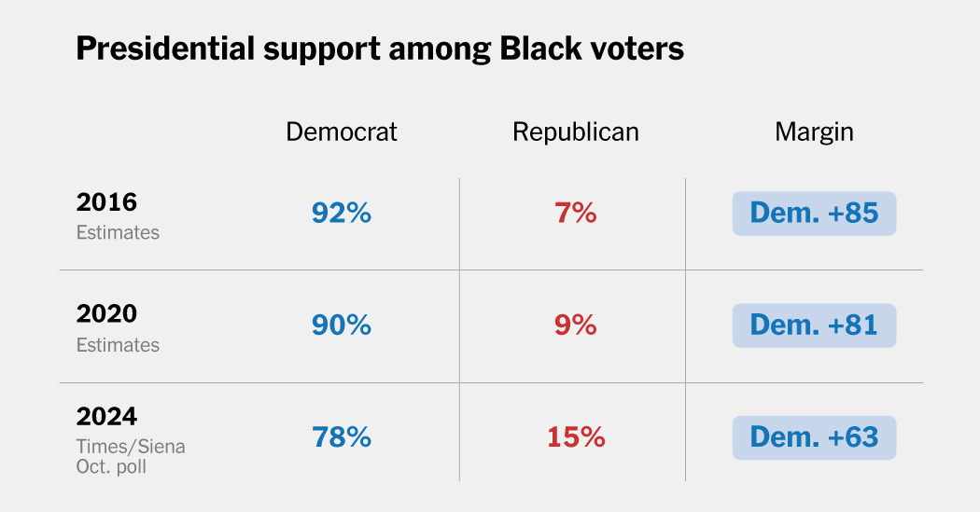Image resolution: width=980 pixels, height=512 pixels.
Task: Select the Democrat column header
Action: pyautogui.click(x=342, y=131)
